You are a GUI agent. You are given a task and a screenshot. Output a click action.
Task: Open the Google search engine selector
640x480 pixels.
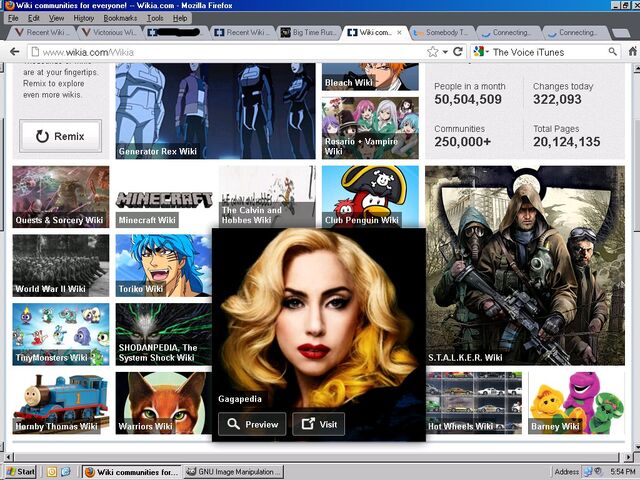481,52
